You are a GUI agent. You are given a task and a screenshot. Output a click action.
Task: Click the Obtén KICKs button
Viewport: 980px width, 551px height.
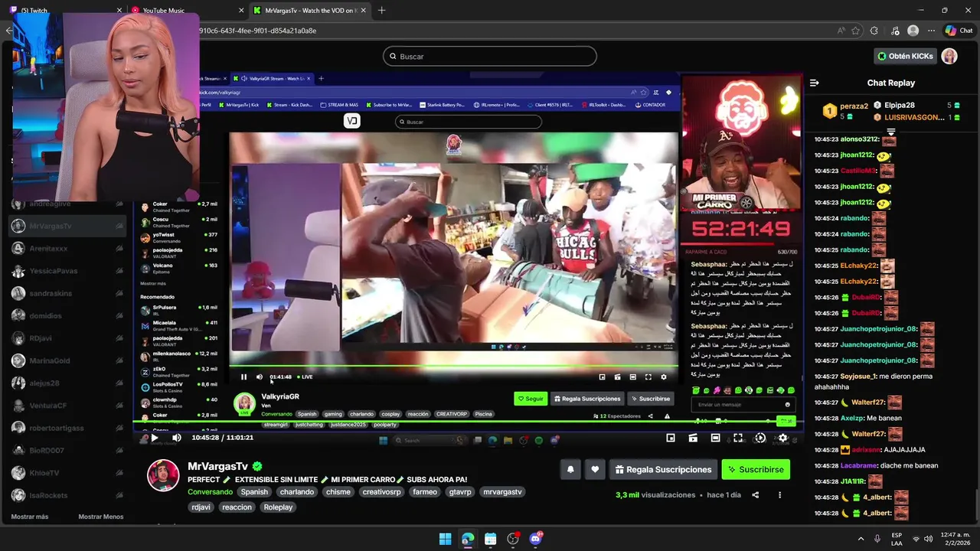(906, 56)
